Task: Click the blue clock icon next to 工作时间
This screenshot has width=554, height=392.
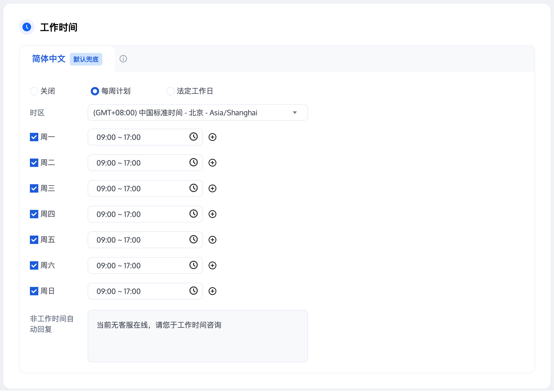Action: [27, 27]
